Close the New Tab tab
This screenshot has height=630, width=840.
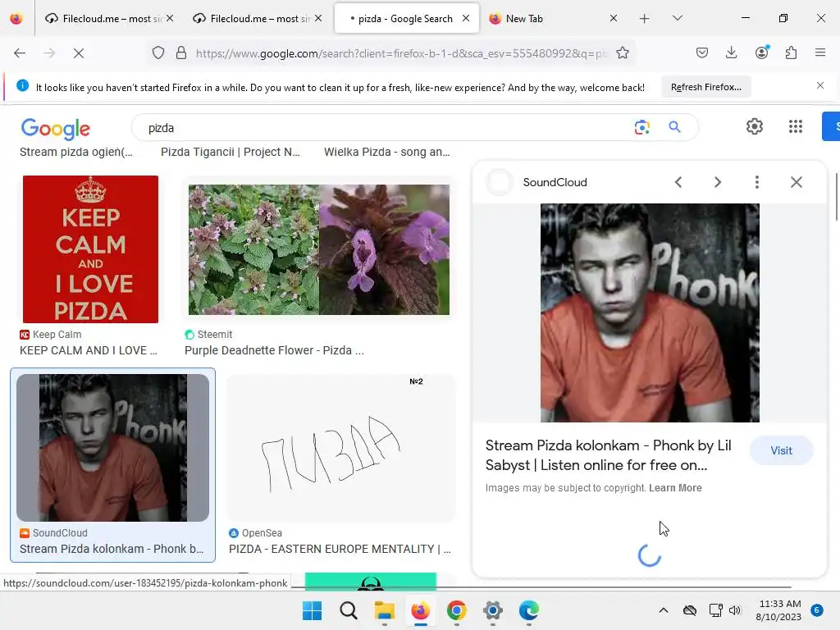[x=614, y=18]
